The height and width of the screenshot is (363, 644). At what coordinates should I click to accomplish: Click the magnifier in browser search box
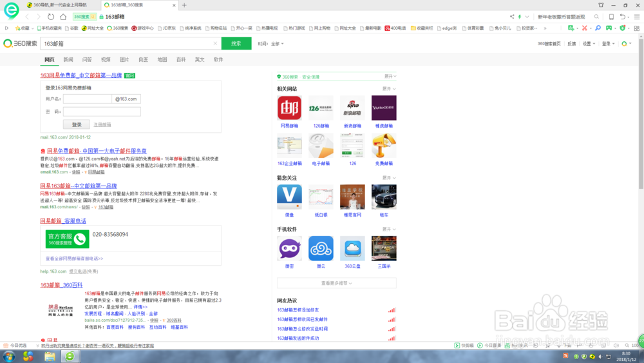click(x=596, y=17)
